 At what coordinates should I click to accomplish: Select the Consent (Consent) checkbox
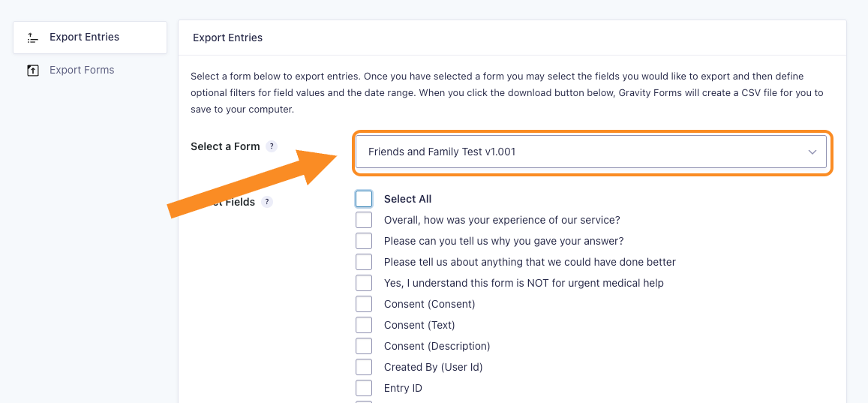pyautogui.click(x=364, y=304)
